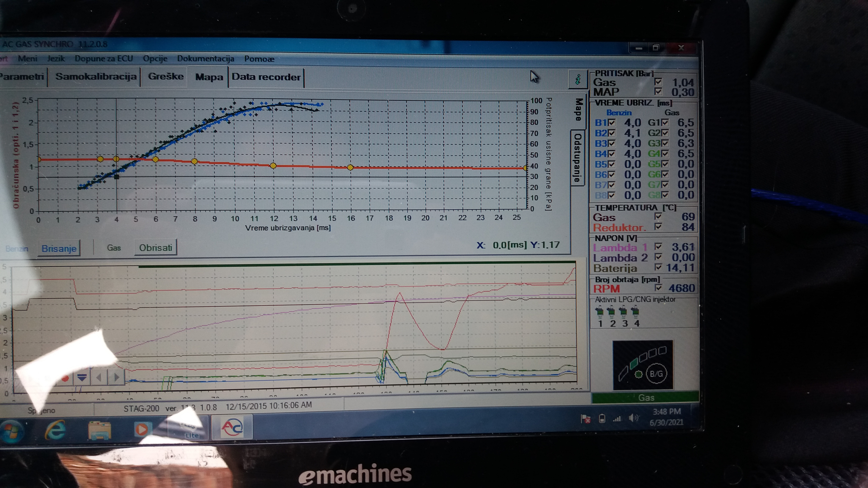Screen dimensions: 868x488
Task: Open the Jezik menu
Action: tap(56, 58)
